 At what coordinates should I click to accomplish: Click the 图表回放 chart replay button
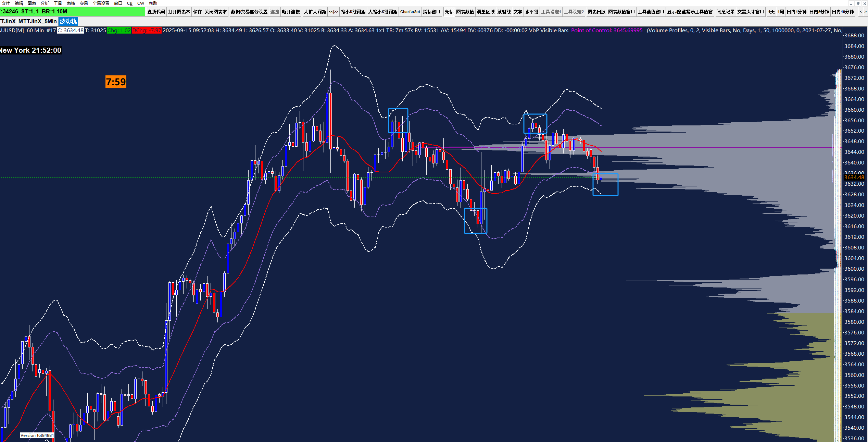pos(596,12)
